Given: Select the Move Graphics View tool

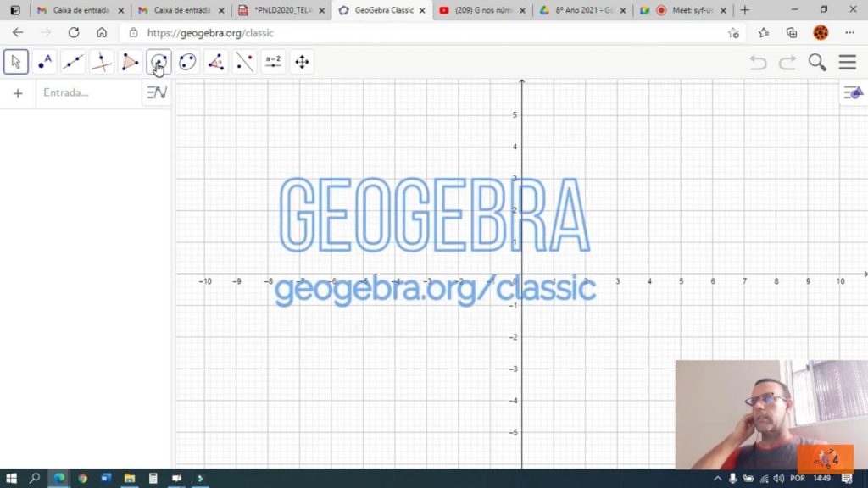Looking at the screenshot, I should [302, 62].
